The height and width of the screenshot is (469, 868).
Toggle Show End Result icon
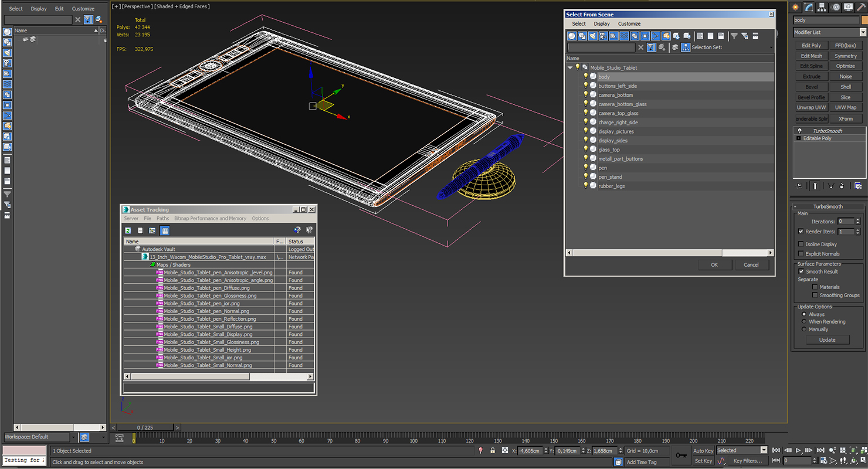(815, 186)
